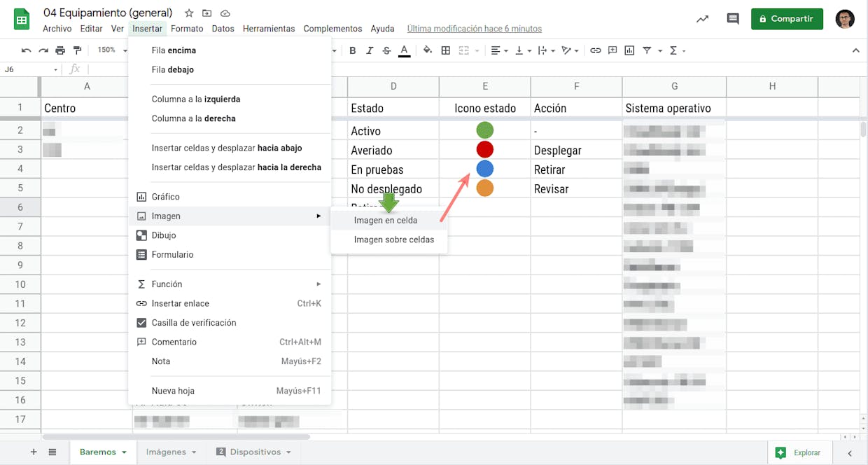Open the Editar menu

[x=92, y=29]
